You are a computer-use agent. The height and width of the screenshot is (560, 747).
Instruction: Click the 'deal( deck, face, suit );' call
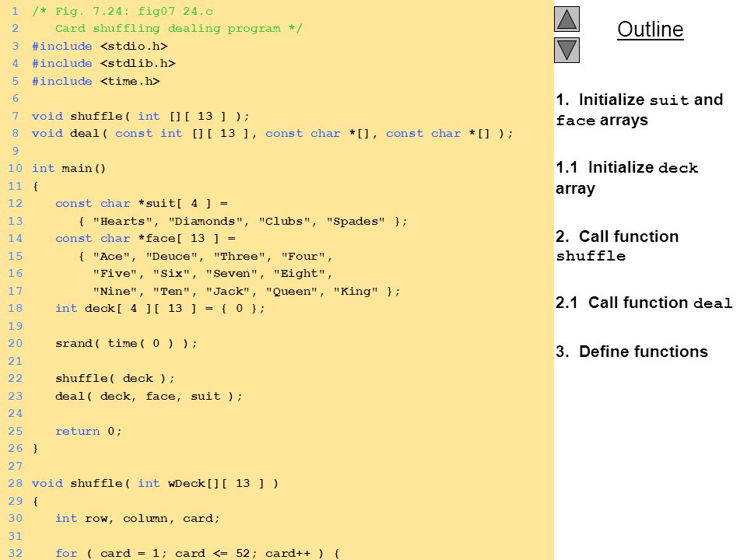pyautogui.click(x=149, y=396)
